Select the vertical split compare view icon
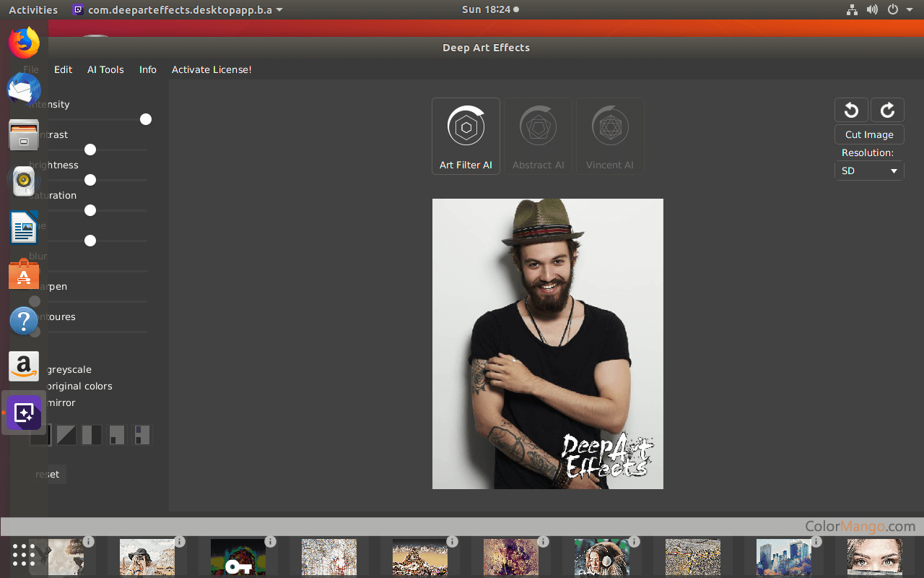Screen dimensions: 924x578 pyautogui.click(x=92, y=435)
